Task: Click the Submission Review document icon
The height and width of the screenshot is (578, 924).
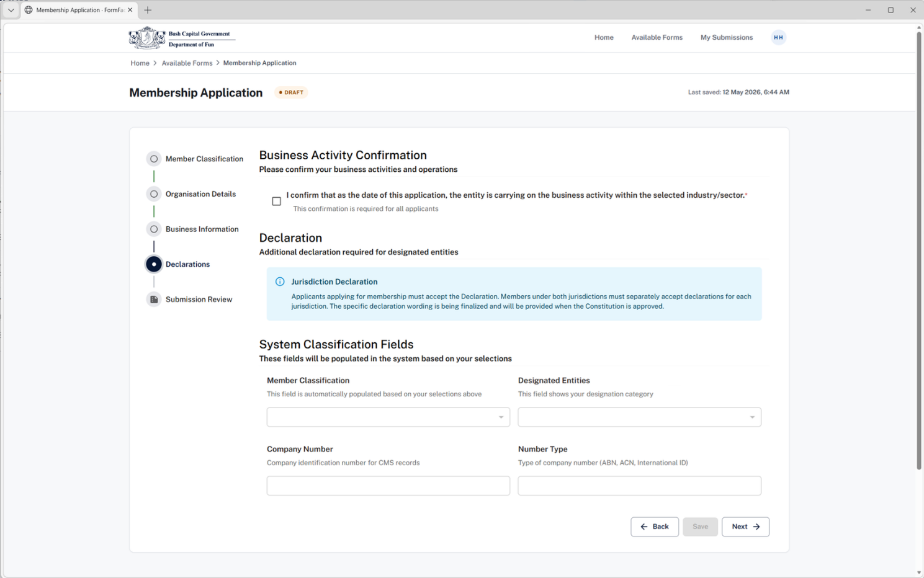Action: [154, 300]
